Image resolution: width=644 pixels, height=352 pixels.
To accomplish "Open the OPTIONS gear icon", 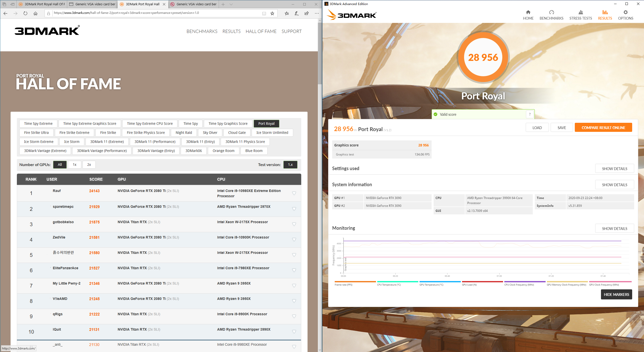I will (625, 12).
